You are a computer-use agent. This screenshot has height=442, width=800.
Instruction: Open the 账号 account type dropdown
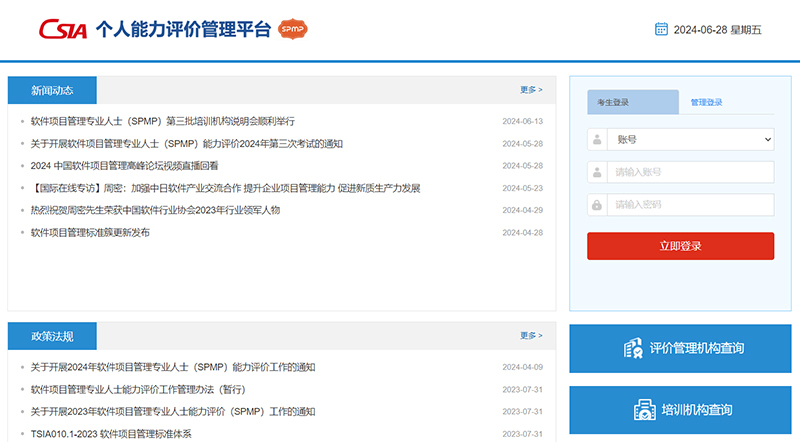[690, 140]
